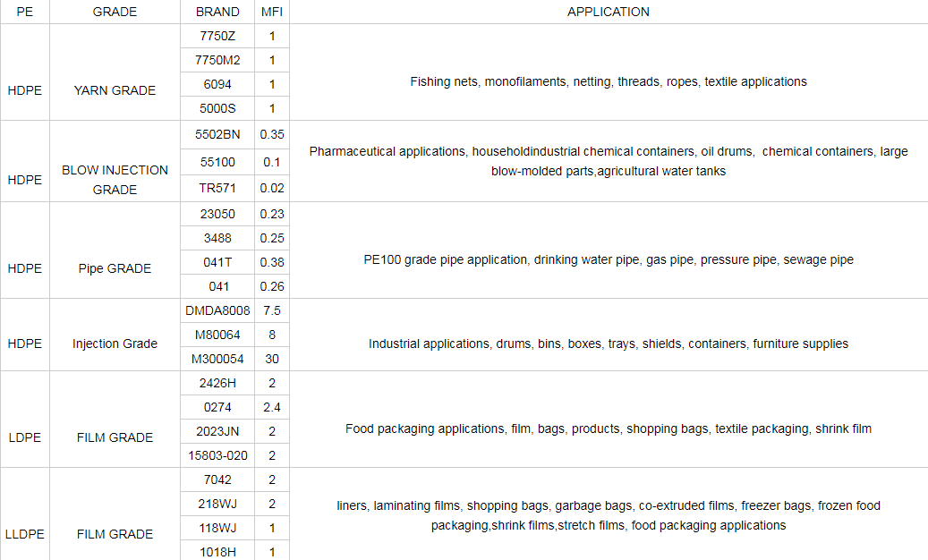The image size is (928, 560).
Task: Click the BRAND column header
Action: [217, 12]
